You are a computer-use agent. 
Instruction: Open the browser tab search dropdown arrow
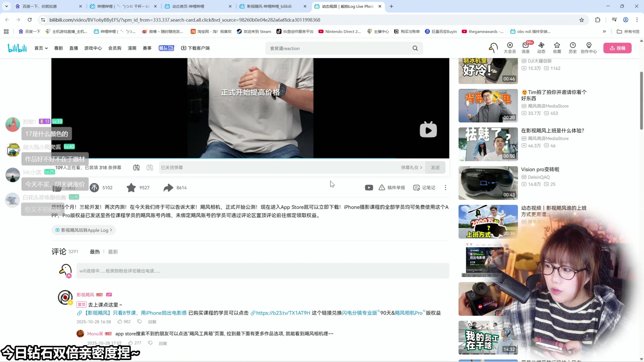tap(6, 6)
